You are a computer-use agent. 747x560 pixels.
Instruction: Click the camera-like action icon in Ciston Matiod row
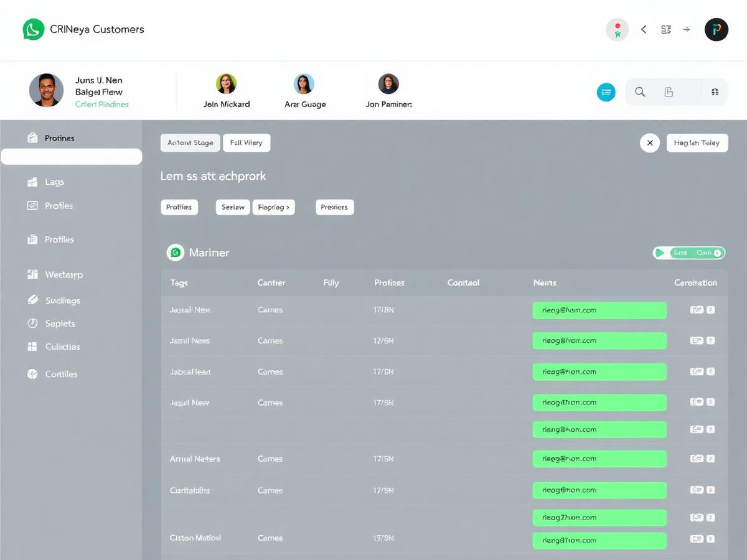(697, 539)
